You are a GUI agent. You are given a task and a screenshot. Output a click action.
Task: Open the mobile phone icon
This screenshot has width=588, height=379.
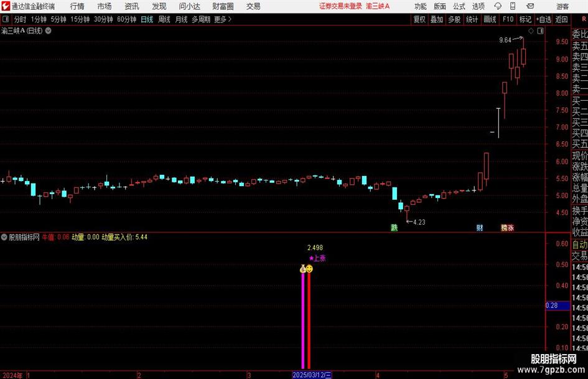[x=513, y=6]
